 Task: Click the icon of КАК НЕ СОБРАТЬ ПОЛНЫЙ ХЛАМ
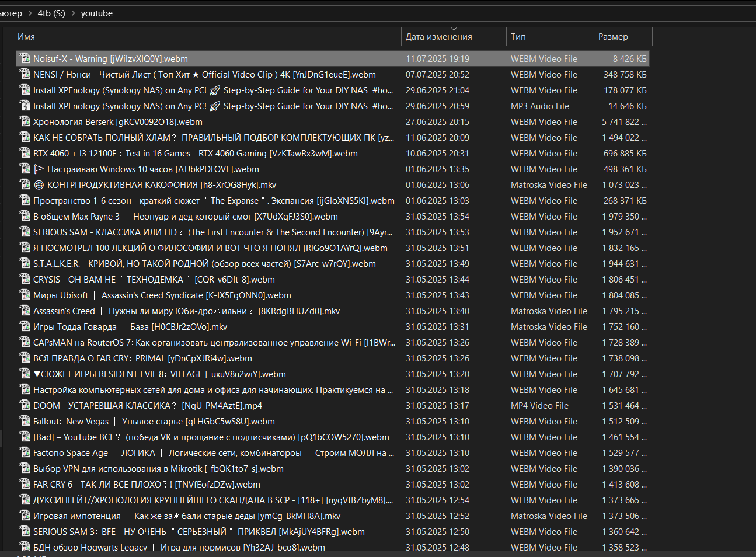[25, 137]
